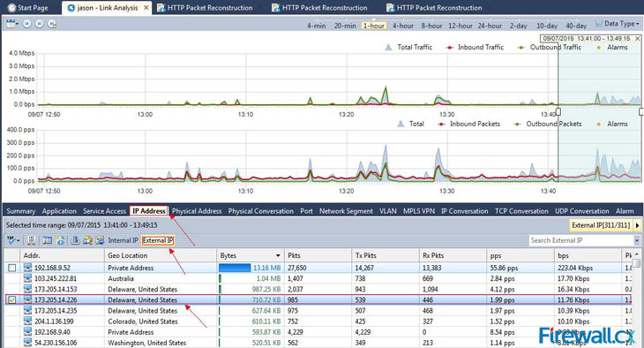Close the selected time range label
The height and width of the screenshot is (348, 644).
click(x=638, y=38)
